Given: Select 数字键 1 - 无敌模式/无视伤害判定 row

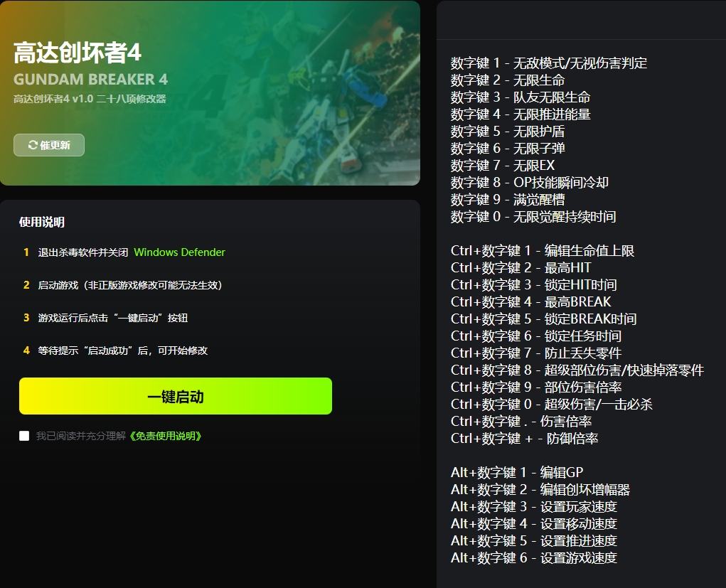Looking at the screenshot, I should (x=549, y=63).
